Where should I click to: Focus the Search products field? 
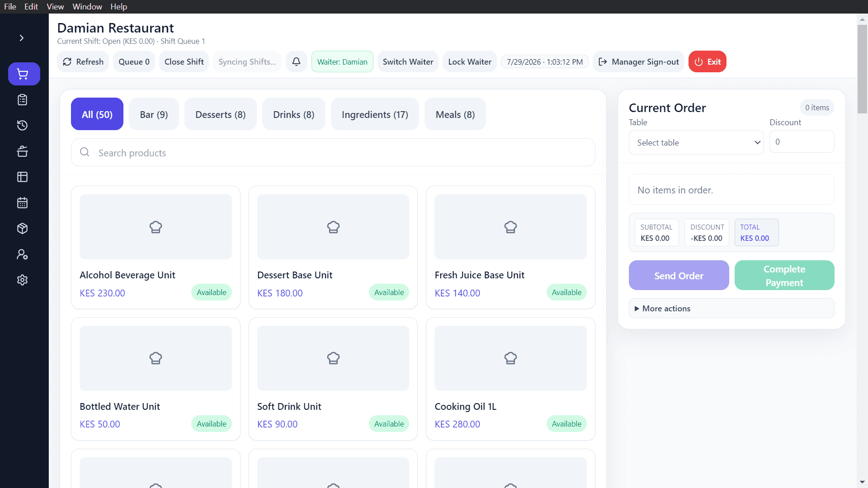click(333, 153)
